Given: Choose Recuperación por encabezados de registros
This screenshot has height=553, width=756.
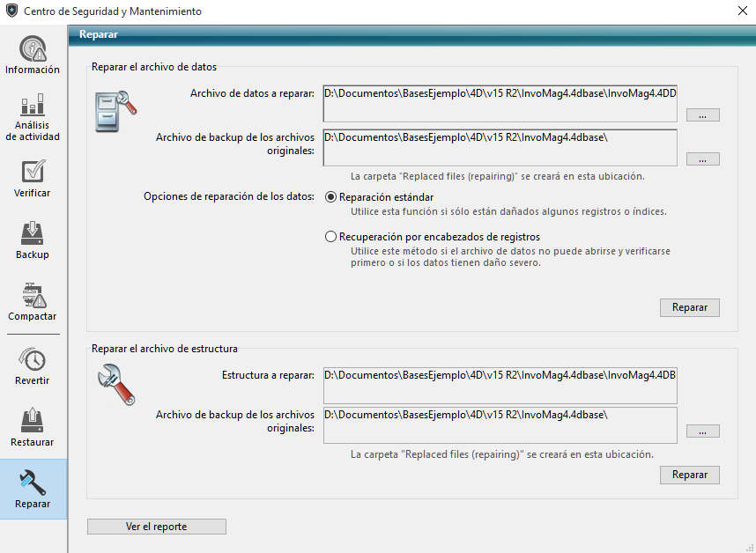Looking at the screenshot, I should [x=331, y=237].
